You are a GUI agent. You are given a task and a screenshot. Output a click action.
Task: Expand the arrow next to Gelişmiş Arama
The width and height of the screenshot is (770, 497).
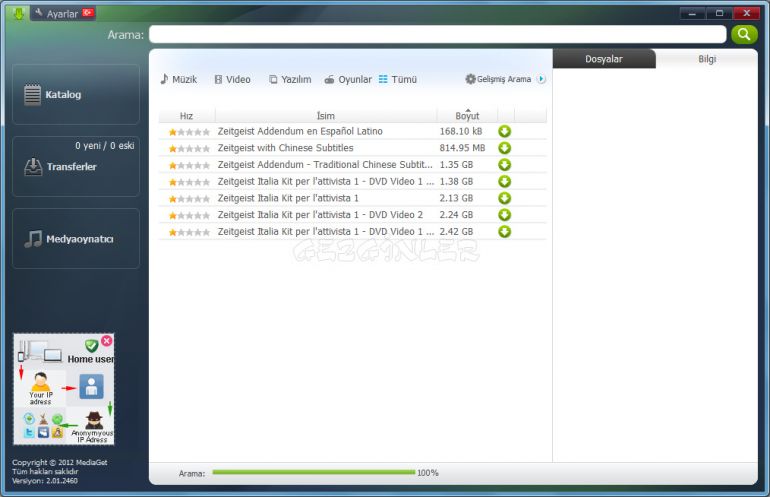coord(541,79)
